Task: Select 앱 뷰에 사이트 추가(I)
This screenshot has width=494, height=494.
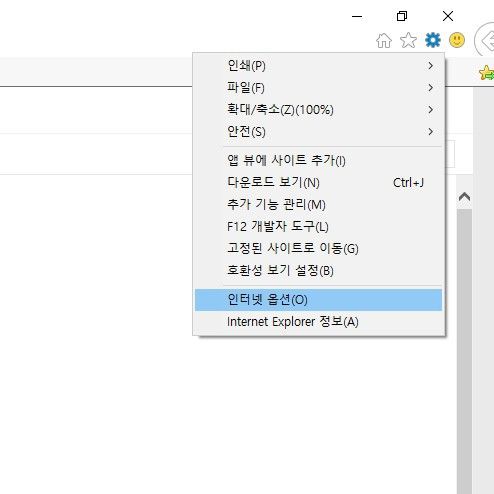Action: 318,160
